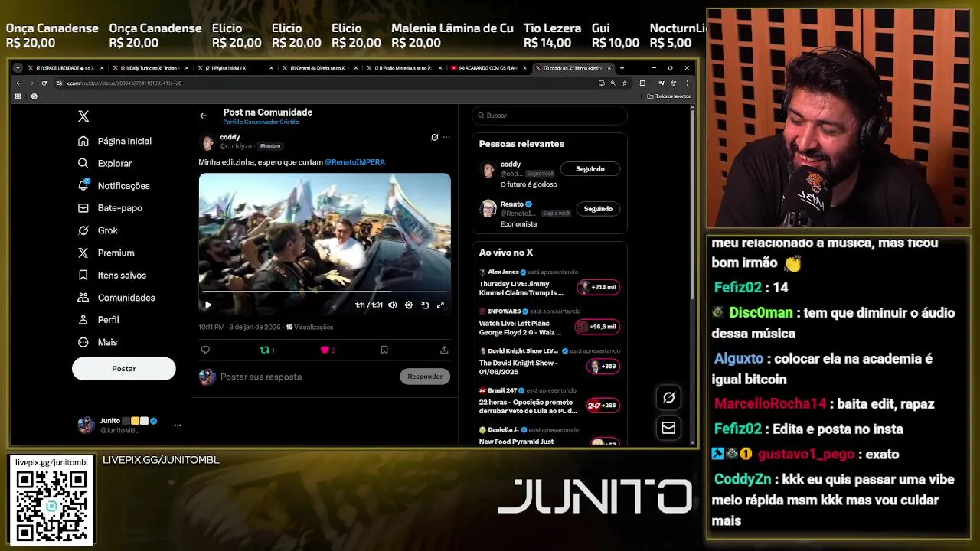Click the page vertical scrollbar
The width and height of the screenshot is (980, 551).
[x=693, y=207]
